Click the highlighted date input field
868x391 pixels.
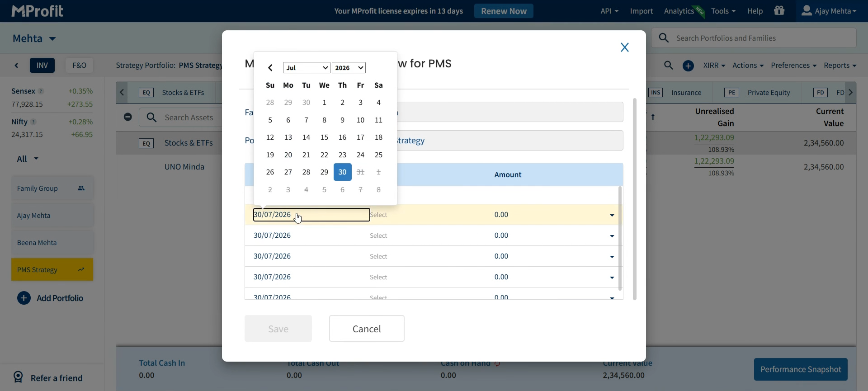click(x=311, y=215)
